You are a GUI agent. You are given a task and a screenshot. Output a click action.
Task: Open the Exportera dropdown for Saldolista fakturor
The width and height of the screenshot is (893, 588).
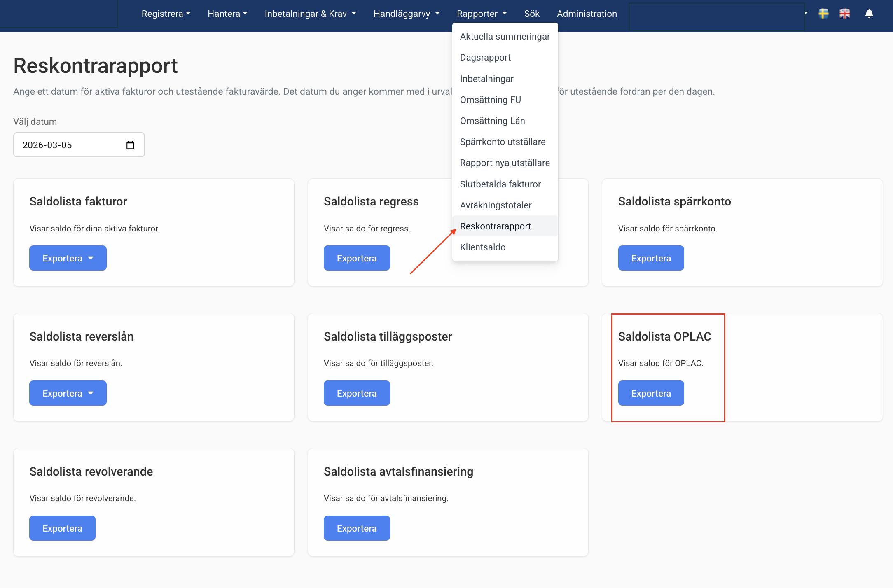click(68, 258)
